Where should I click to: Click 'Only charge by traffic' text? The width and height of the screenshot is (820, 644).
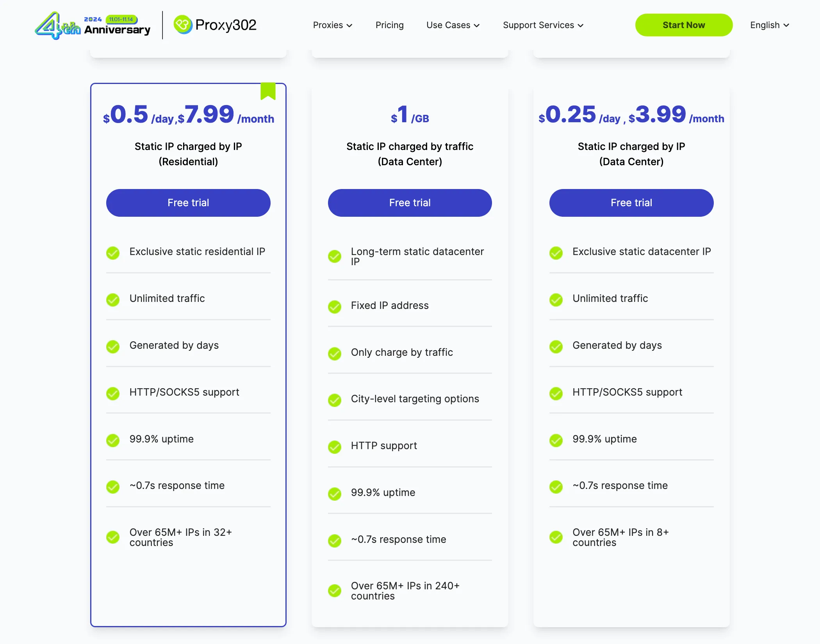[402, 352]
